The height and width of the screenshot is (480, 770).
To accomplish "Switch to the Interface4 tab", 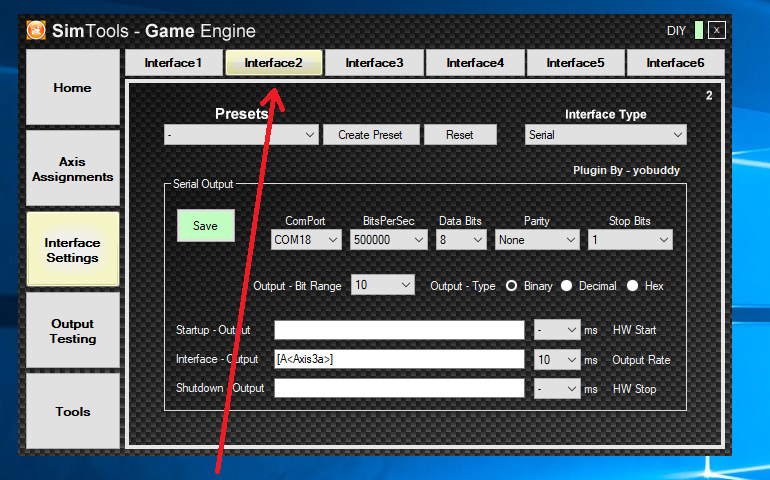I will (475, 63).
